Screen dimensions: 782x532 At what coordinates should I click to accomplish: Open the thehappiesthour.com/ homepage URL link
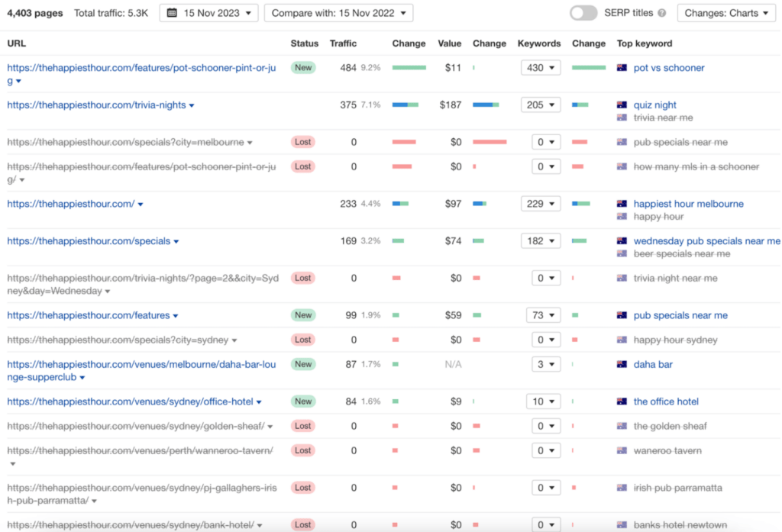pos(71,204)
